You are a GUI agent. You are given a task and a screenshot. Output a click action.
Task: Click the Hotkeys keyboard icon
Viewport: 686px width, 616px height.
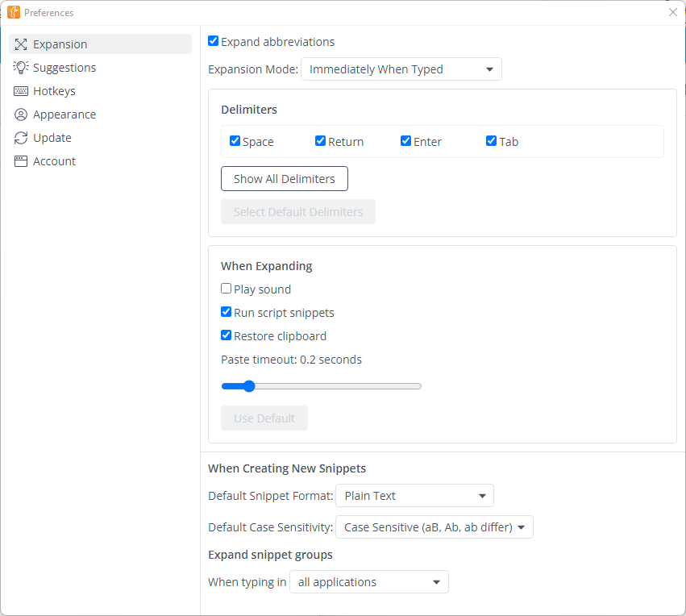[x=21, y=91]
